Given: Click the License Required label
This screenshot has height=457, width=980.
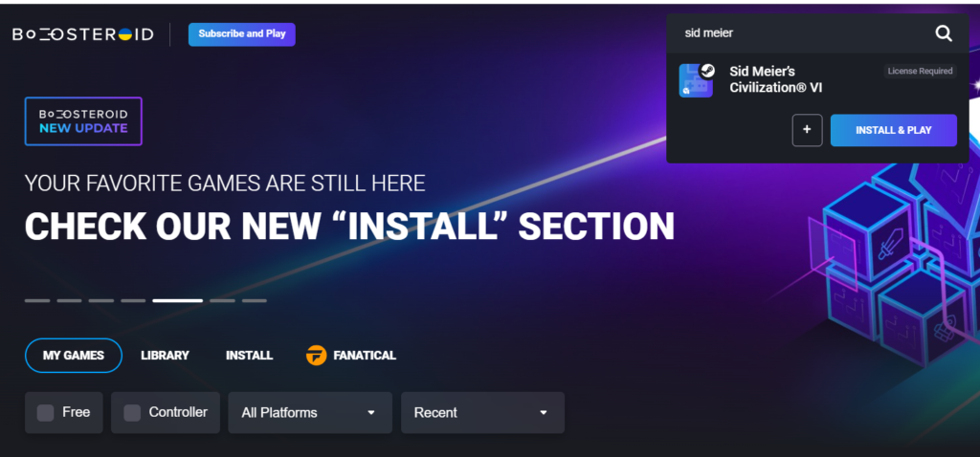Looking at the screenshot, I should [x=920, y=71].
